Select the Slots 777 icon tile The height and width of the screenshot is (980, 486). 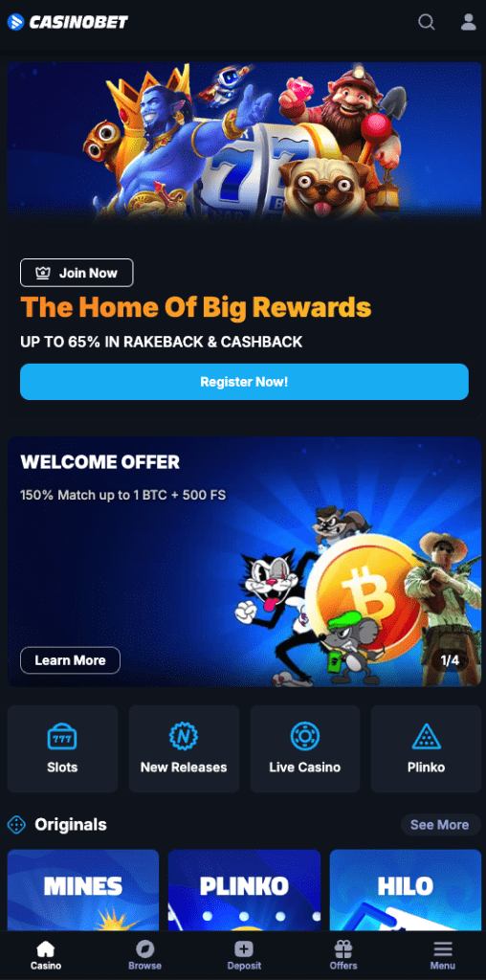[62, 748]
